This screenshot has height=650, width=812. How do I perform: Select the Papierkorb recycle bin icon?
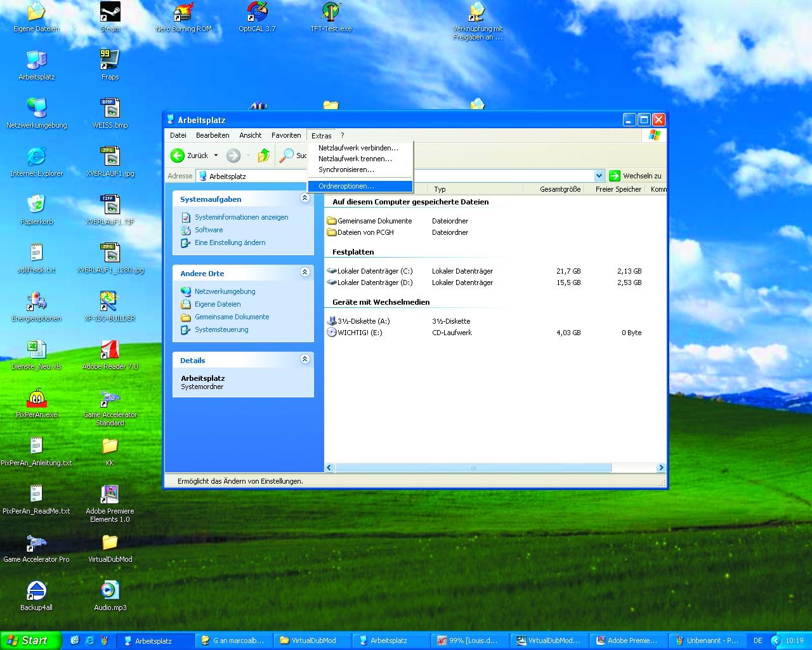click(36, 210)
